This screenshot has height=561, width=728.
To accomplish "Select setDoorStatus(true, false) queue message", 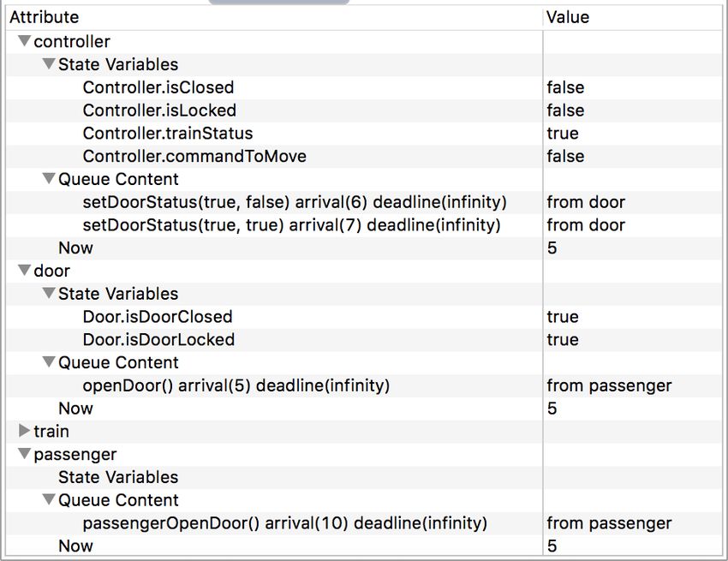I will coord(295,202).
